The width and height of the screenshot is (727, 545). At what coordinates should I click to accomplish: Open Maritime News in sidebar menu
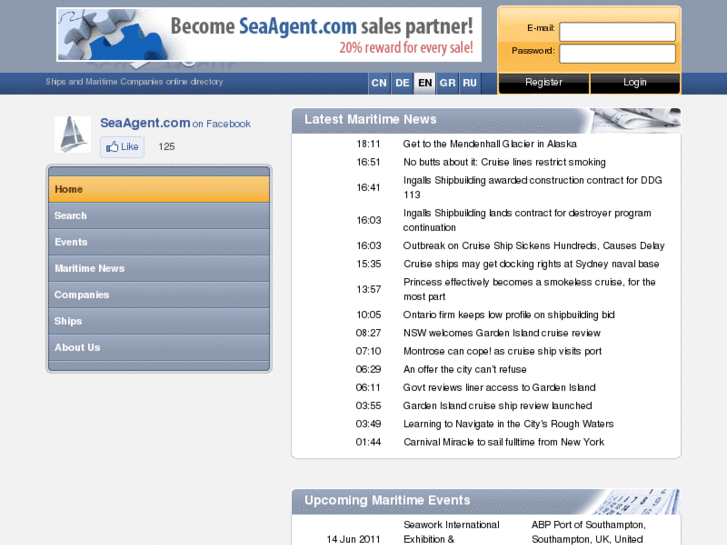coord(159,269)
